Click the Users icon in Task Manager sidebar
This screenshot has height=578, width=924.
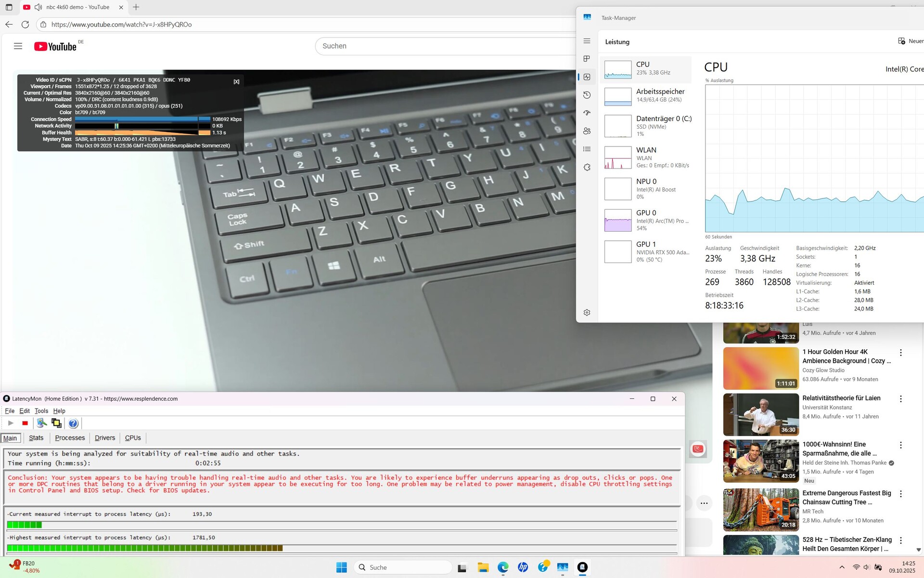point(587,131)
